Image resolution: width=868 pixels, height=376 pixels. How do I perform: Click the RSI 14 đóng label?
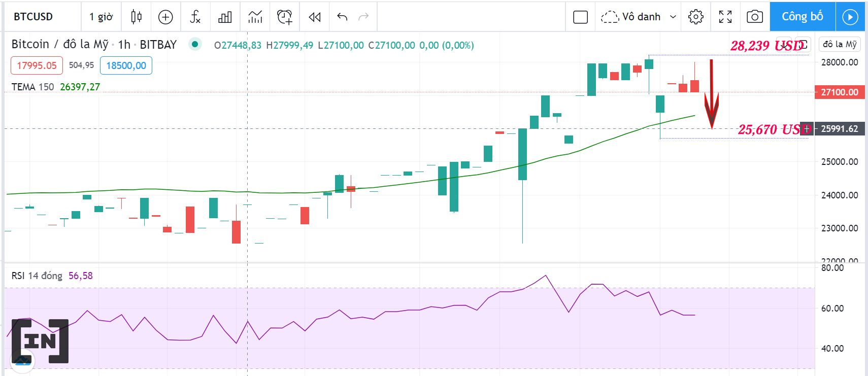(x=36, y=276)
